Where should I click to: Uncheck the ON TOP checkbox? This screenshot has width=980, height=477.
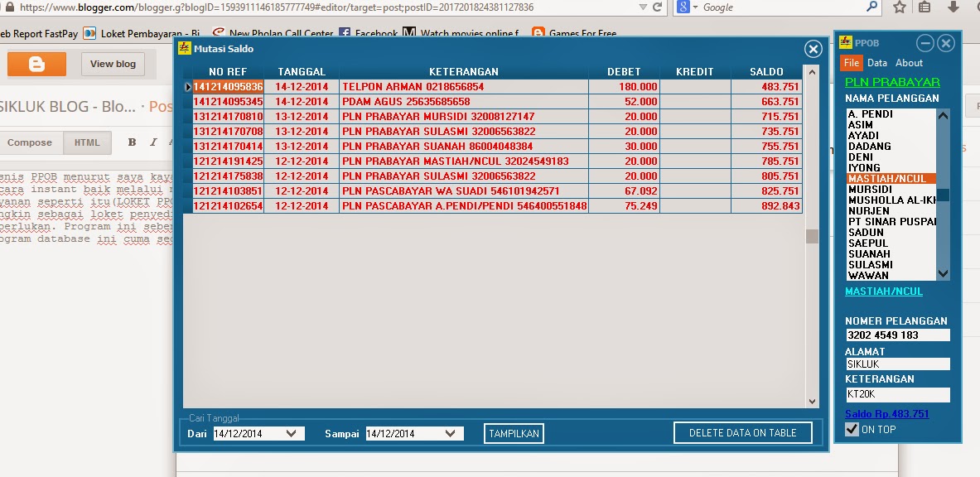[x=850, y=429]
